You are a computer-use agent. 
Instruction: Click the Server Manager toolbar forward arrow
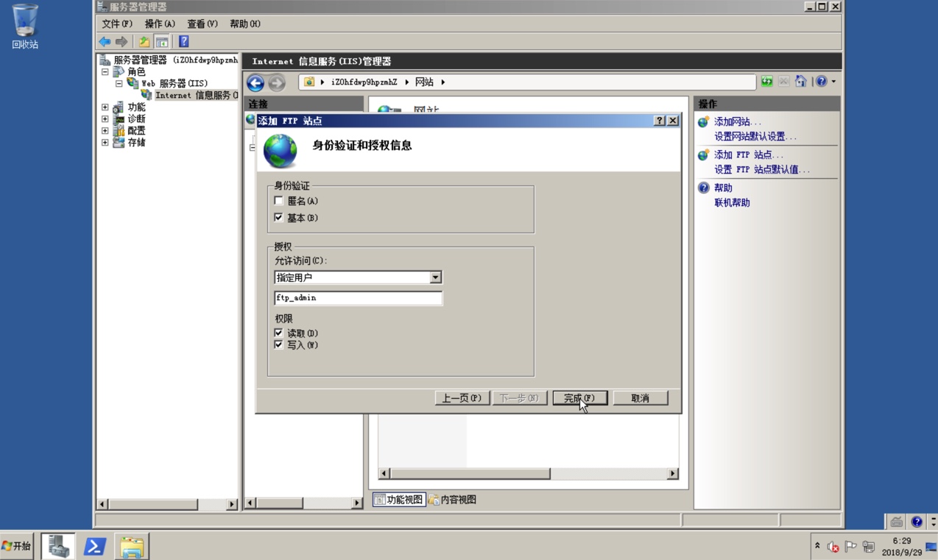click(121, 42)
